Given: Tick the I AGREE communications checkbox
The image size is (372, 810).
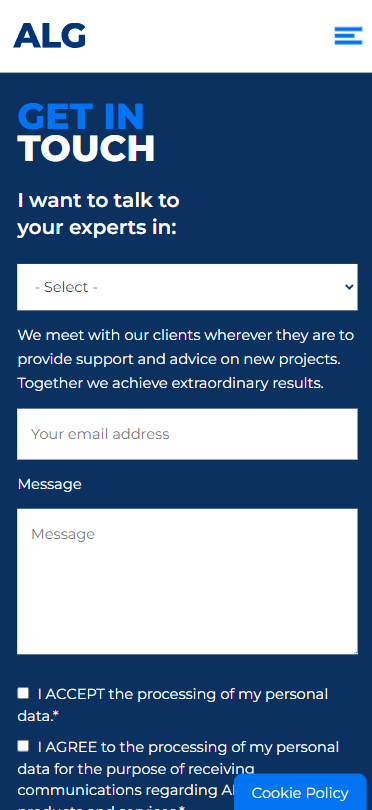Looking at the screenshot, I should [23, 745].
